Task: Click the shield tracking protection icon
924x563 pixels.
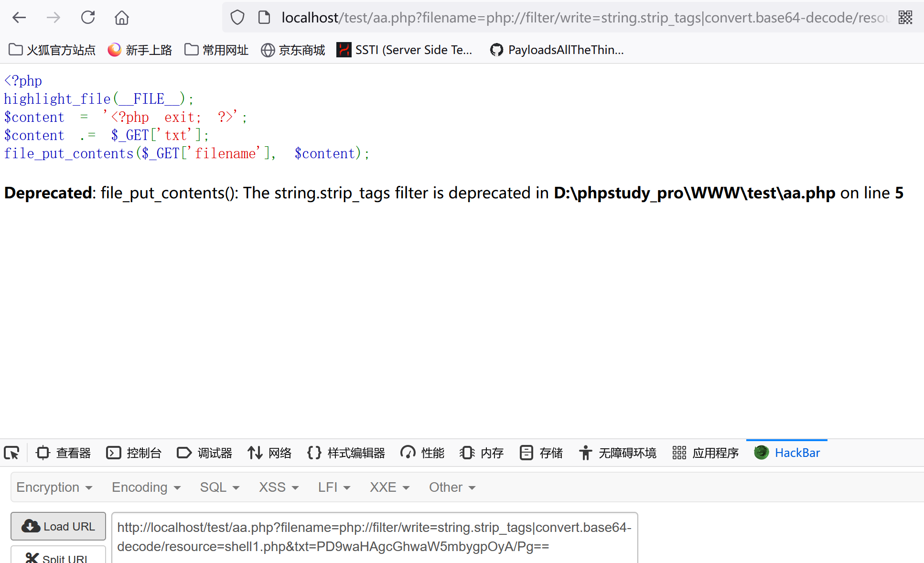Action: [237, 18]
